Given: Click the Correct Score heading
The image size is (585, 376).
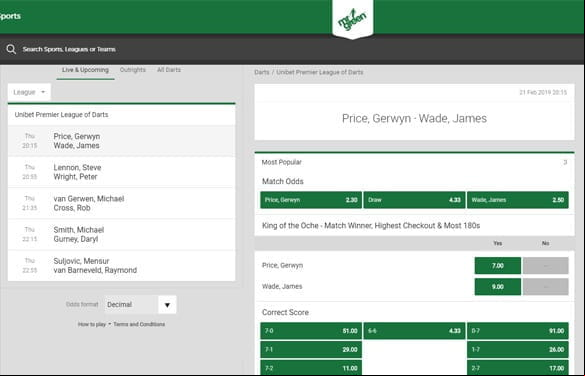Looking at the screenshot, I should pyautogui.click(x=285, y=313).
